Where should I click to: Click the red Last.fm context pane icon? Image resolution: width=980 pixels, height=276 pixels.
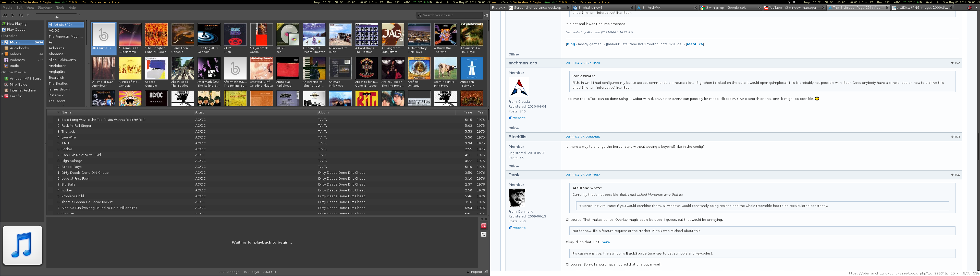[x=484, y=226]
